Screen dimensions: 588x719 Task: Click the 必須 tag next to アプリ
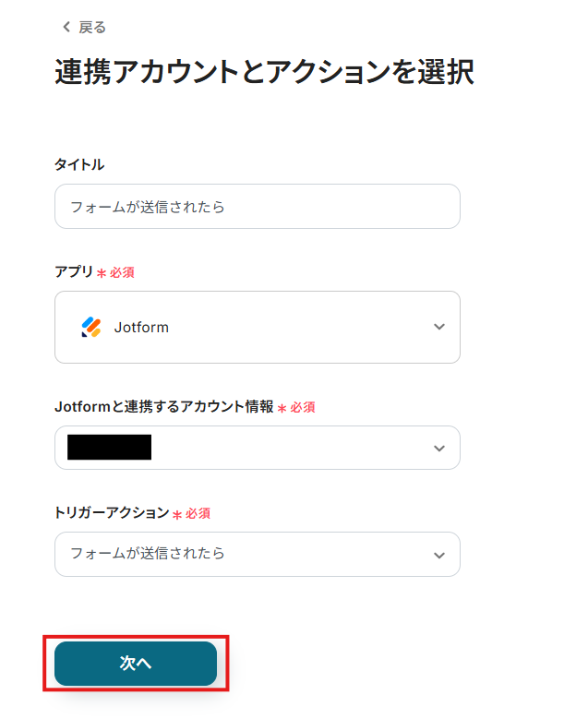pos(122,273)
